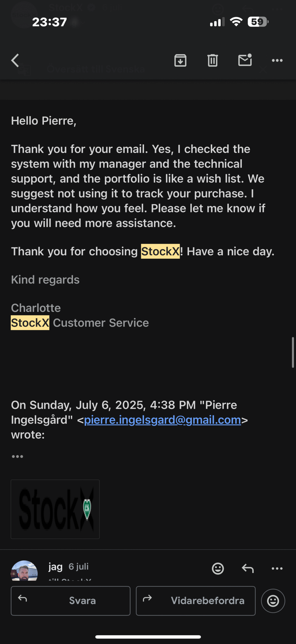Archive this email conversation

180,60
